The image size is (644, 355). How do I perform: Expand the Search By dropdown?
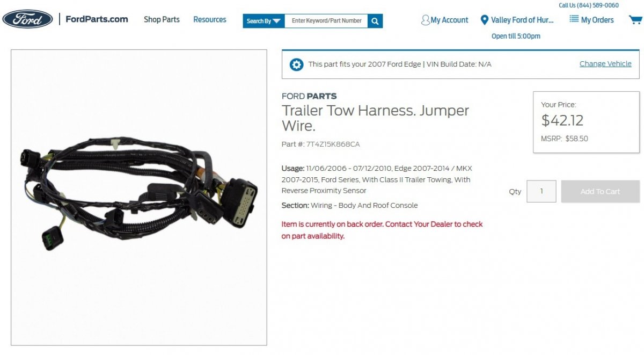[x=264, y=21]
